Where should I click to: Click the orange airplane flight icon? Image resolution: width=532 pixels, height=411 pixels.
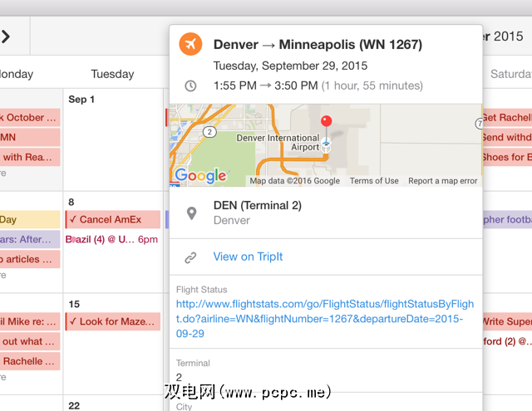pos(190,44)
